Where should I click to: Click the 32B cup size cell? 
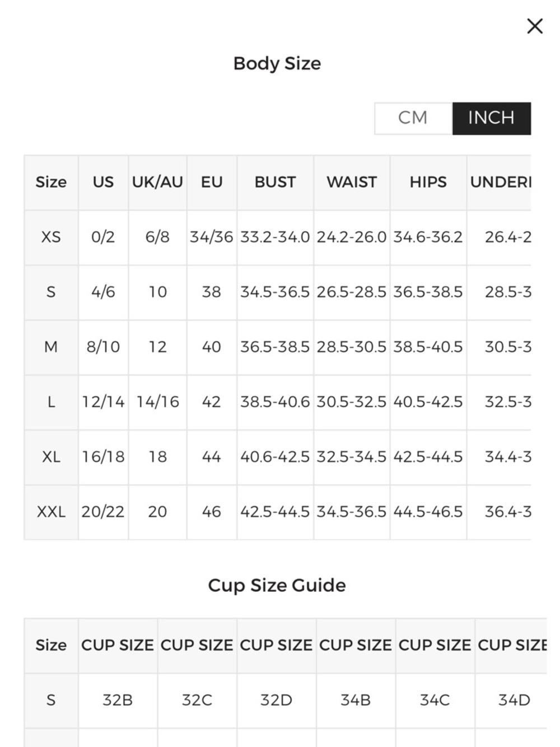118,700
